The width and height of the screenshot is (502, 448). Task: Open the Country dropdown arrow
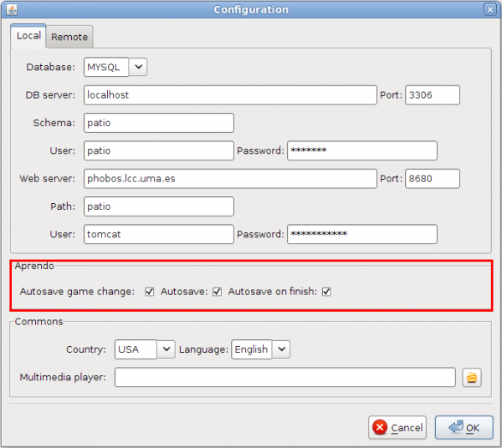click(x=166, y=349)
